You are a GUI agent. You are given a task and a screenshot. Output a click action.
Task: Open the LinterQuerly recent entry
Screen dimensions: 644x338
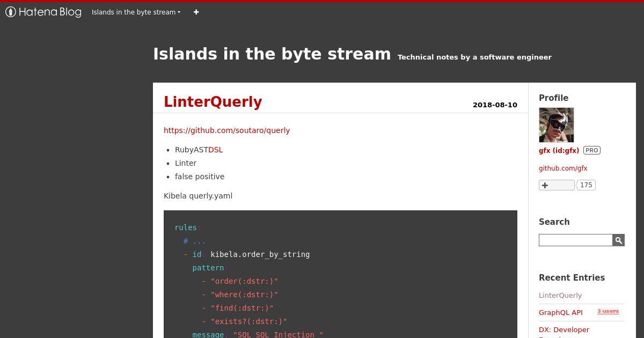(560, 295)
